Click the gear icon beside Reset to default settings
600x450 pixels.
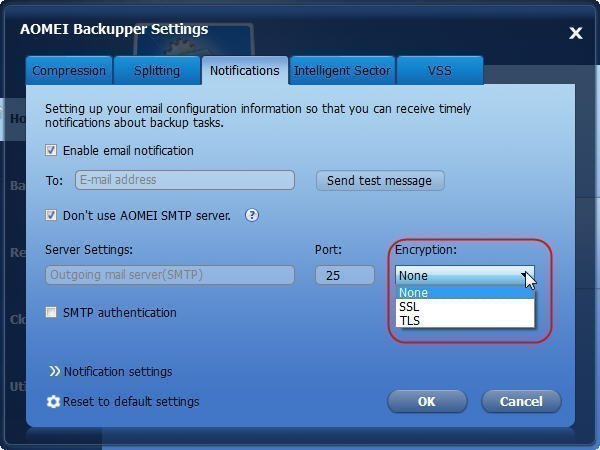[53, 401]
